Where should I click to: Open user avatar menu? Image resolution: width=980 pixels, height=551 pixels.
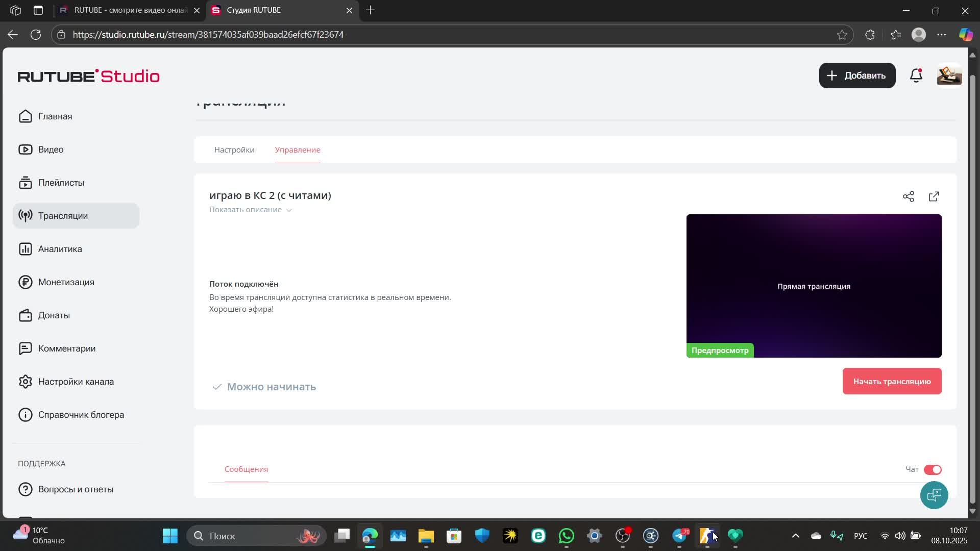[949, 76]
